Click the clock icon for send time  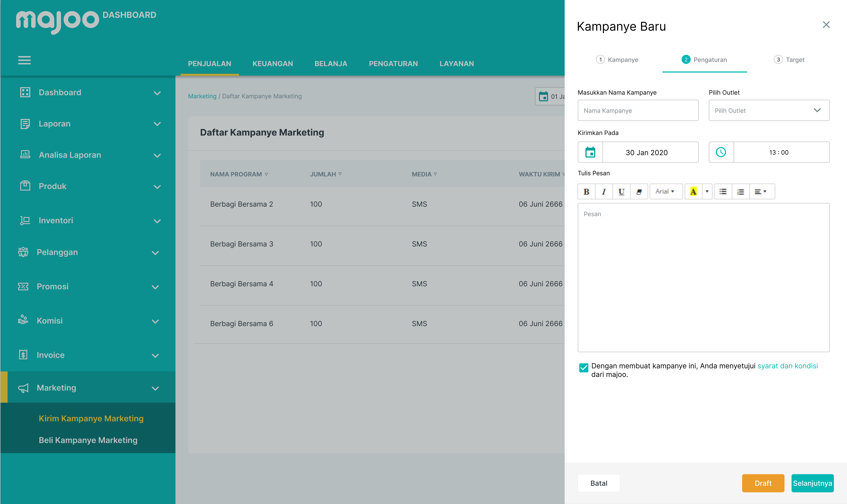721,152
